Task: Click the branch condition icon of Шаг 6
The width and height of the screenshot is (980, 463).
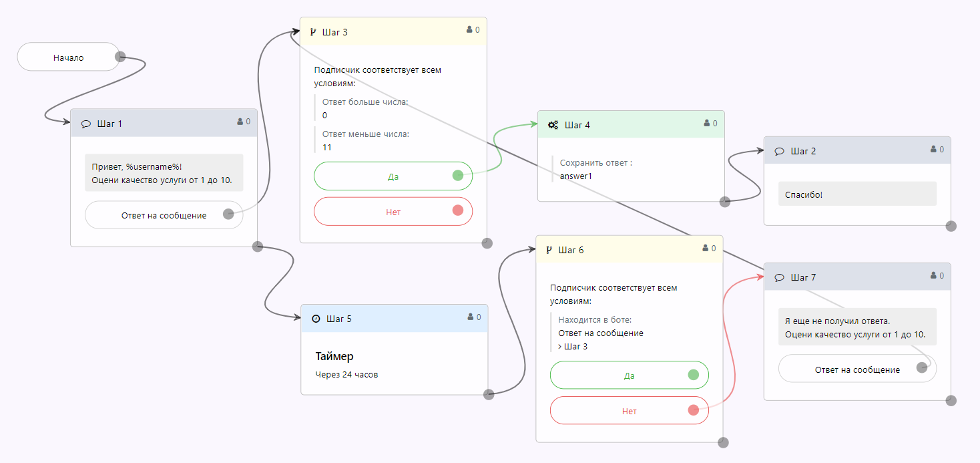Action: pos(549,250)
